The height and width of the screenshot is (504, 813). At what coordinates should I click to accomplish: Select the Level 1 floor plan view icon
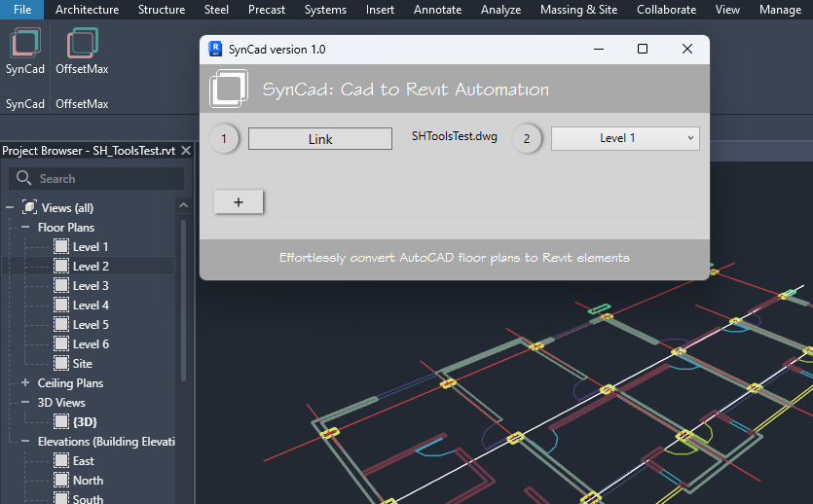[x=61, y=246]
